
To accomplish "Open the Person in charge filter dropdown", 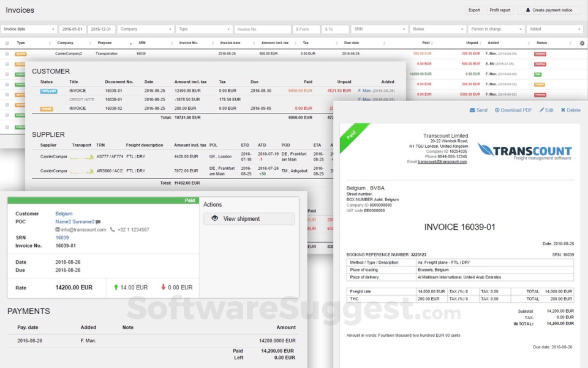I will (496, 29).
